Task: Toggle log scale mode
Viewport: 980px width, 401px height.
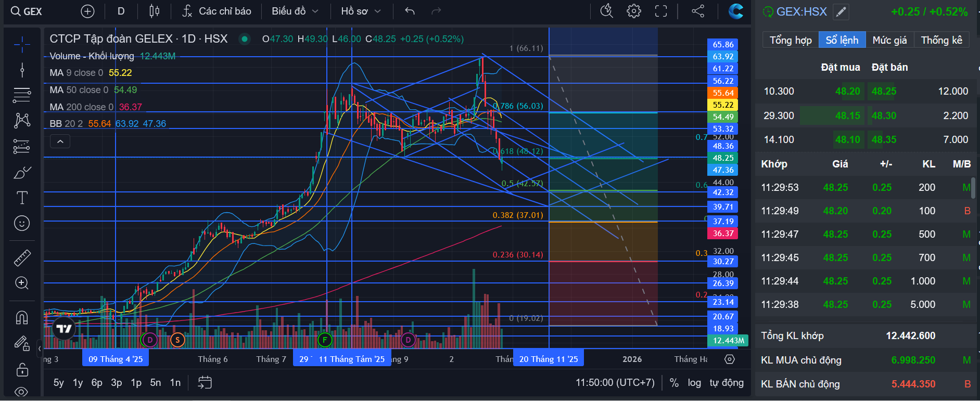Action: pos(694,383)
